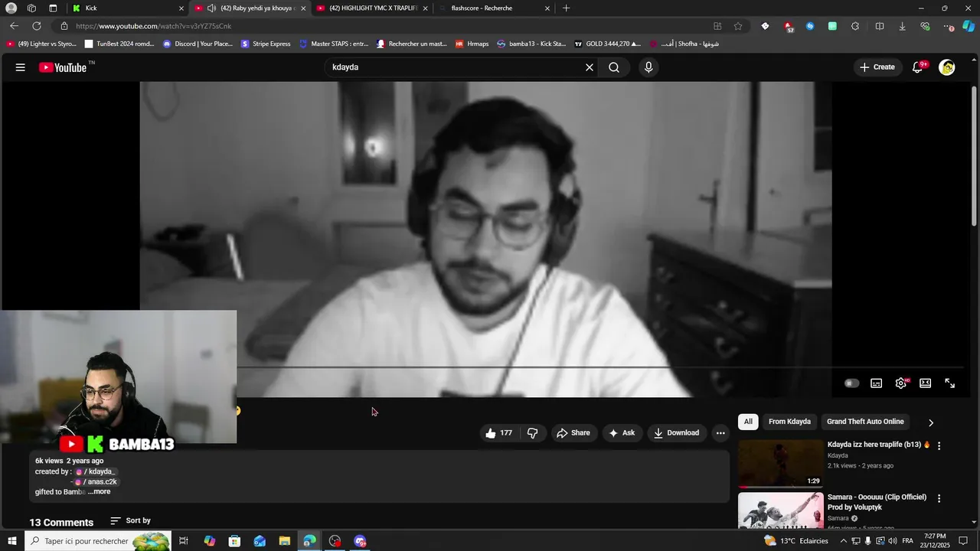Open Task View on taskbar
The image size is (980, 551).
184,541
